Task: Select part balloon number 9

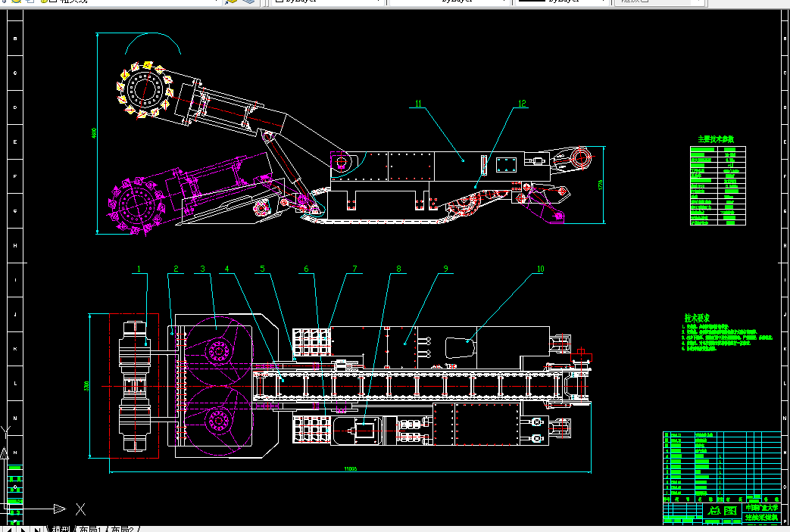Action: [x=445, y=269]
